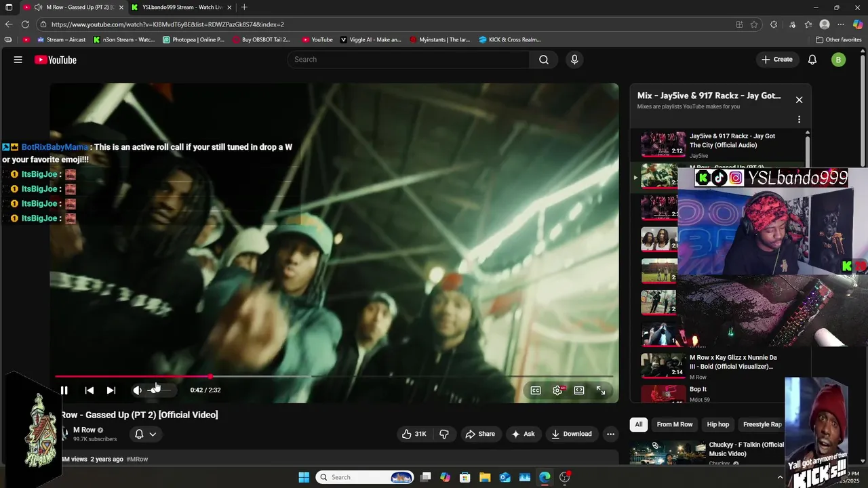Open the YouTube notifications bell

812,60
